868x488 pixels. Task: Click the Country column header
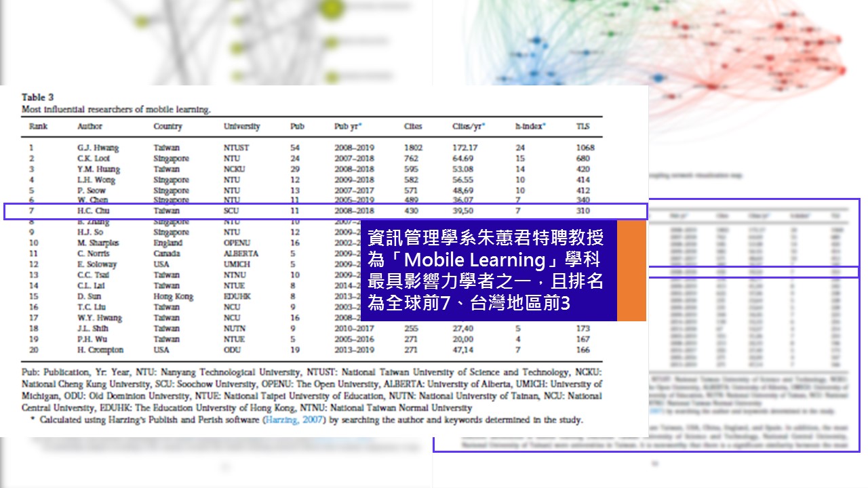167,127
